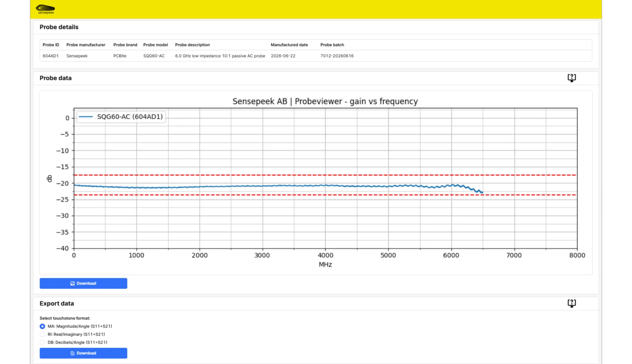Click the Probe description column header
This screenshot has width=632, height=364.
192,45
